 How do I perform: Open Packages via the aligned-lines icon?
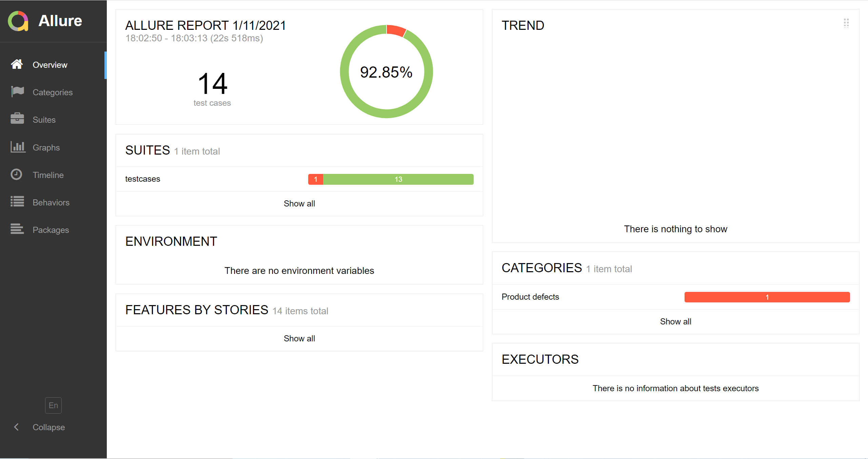[17, 229]
